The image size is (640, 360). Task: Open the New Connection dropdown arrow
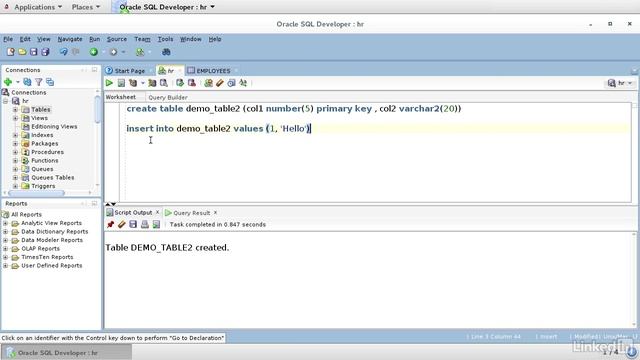tap(18, 82)
